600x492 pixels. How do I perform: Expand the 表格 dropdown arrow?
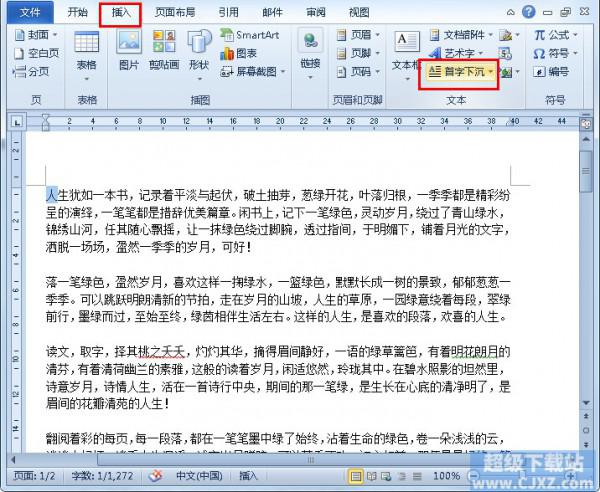point(86,79)
